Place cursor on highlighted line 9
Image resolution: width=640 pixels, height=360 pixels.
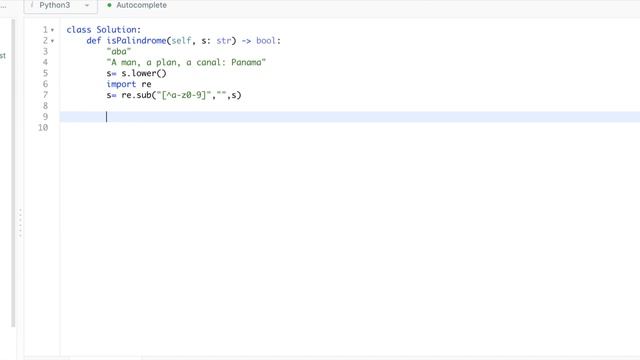click(350, 117)
